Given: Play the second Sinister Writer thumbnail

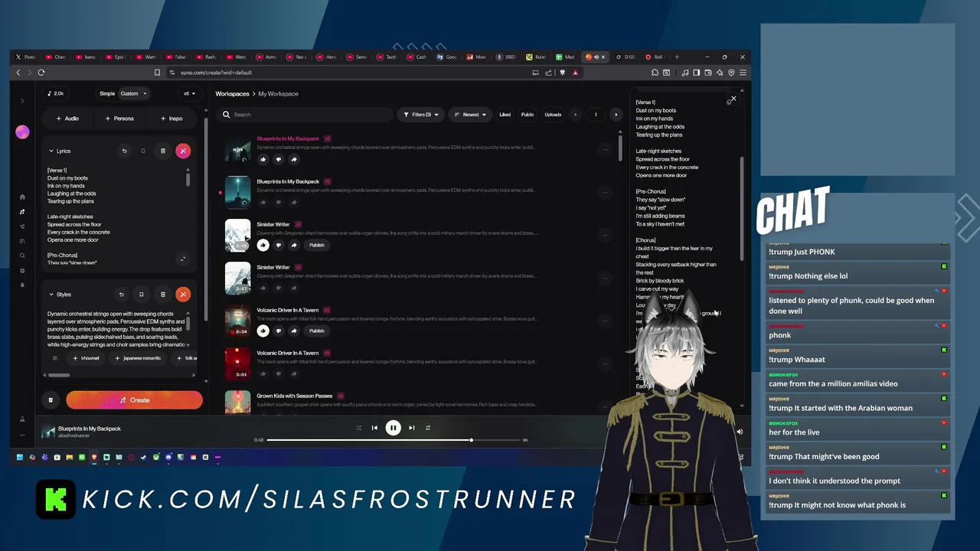Looking at the screenshot, I should tap(237, 279).
